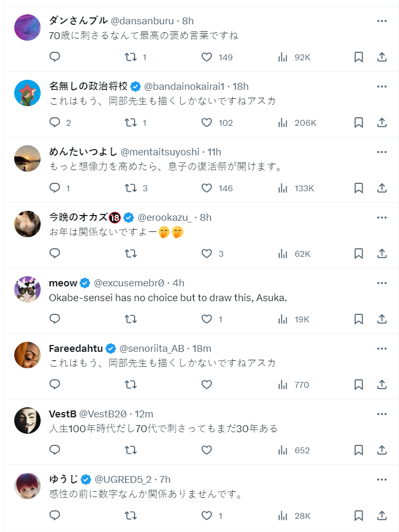
Task: Open more options menu on meow tweet
Action: [382, 283]
